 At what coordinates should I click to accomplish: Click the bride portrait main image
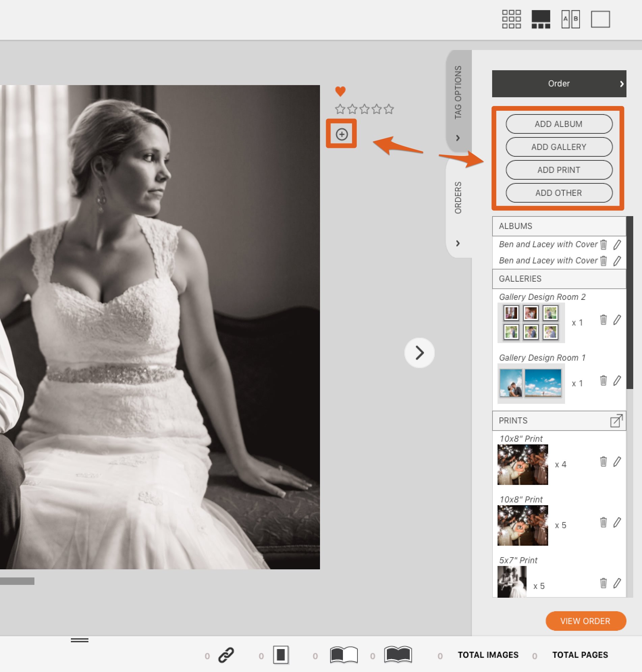pyautogui.click(x=160, y=327)
